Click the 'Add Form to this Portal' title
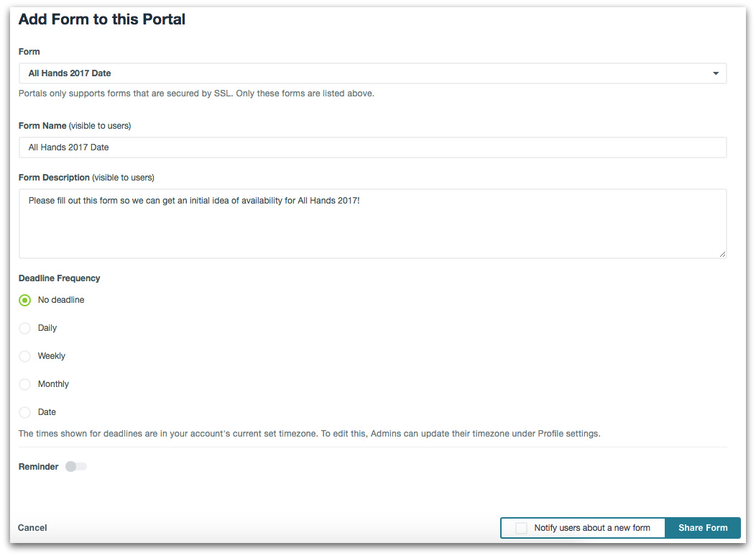This screenshot has width=756, height=556. pyautogui.click(x=101, y=19)
